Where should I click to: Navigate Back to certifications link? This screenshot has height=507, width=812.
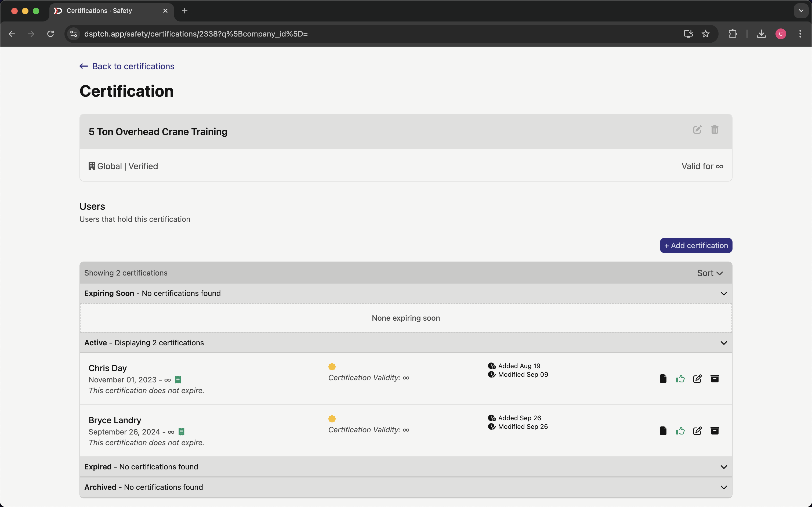tap(127, 66)
